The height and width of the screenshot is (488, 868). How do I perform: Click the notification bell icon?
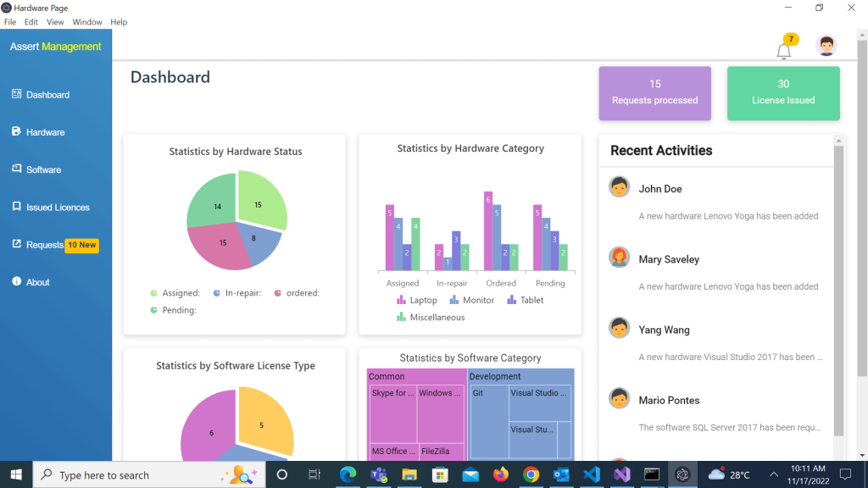[783, 51]
